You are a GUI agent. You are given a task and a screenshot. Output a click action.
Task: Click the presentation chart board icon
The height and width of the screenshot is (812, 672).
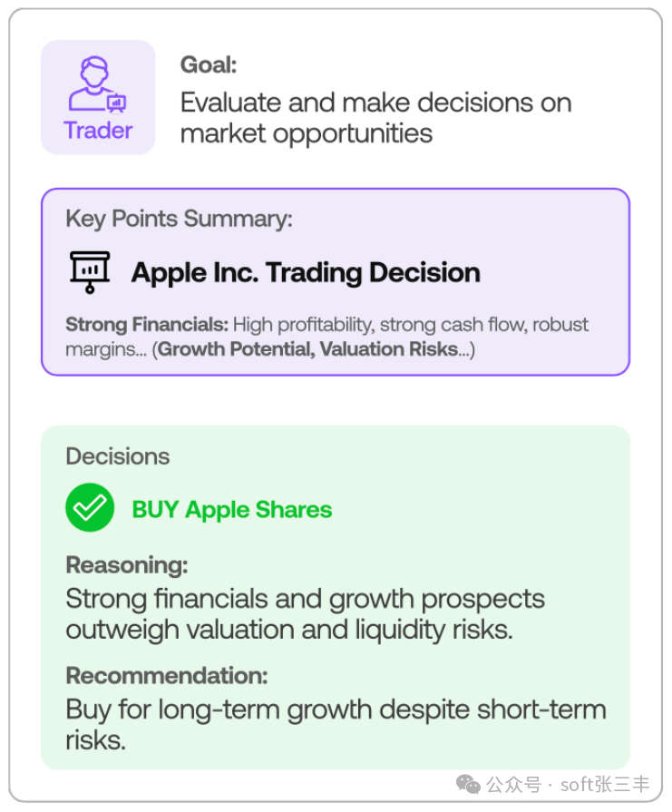(x=90, y=271)
